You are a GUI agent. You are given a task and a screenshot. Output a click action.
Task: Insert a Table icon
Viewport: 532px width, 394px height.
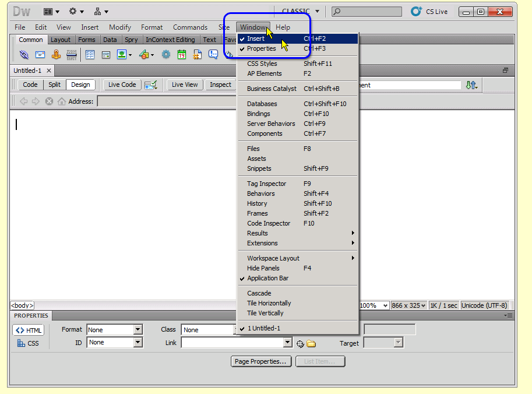90,54
